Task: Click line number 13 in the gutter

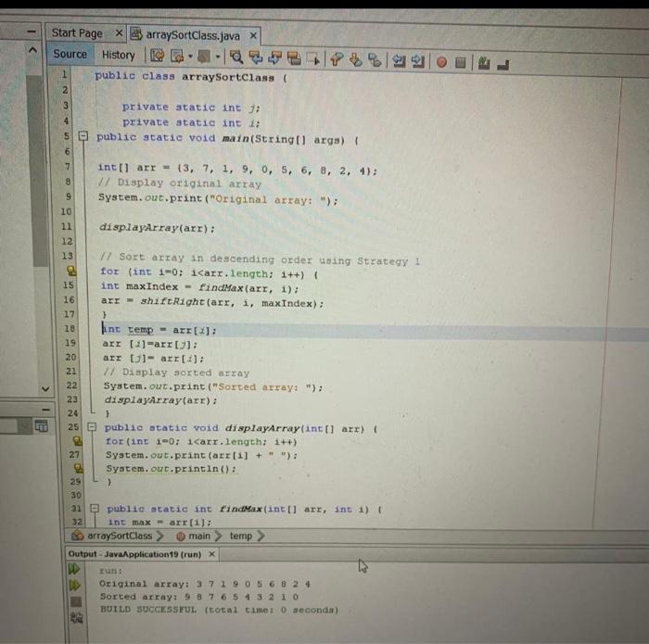Action: point(68,256)
